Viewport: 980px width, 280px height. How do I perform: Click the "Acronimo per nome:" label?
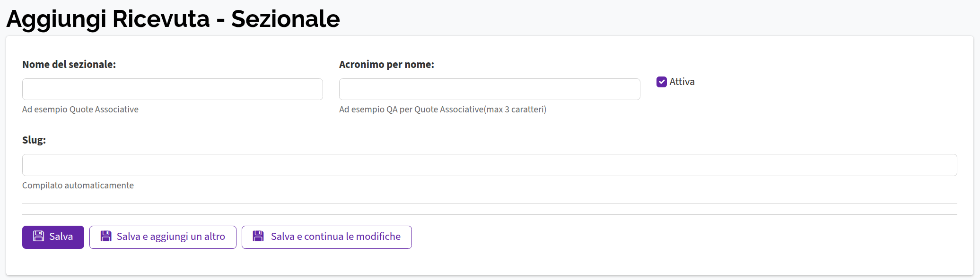click(x=386, y=64)
